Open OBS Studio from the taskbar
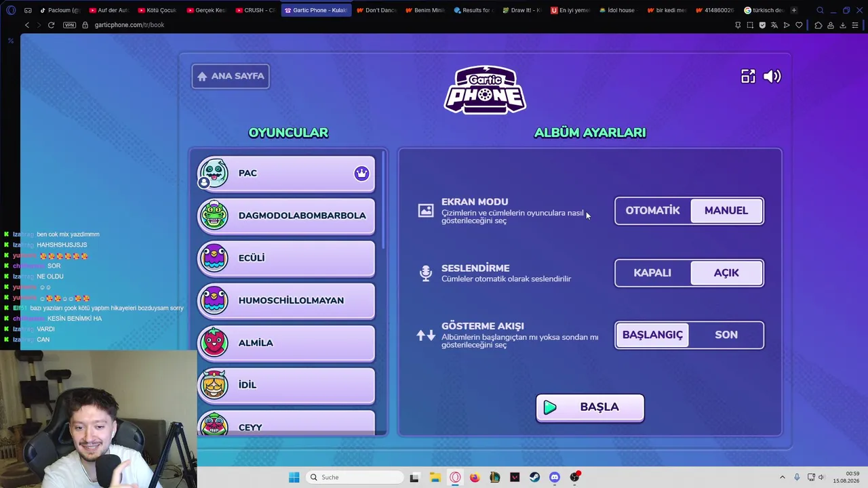 click(575, 477)
